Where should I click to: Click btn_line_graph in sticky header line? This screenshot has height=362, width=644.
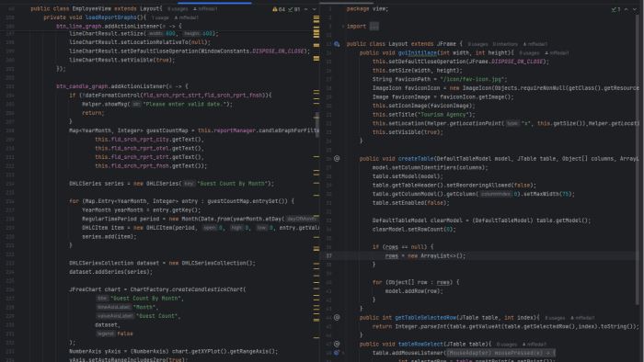pyautogui.click(x=79, y=27)
